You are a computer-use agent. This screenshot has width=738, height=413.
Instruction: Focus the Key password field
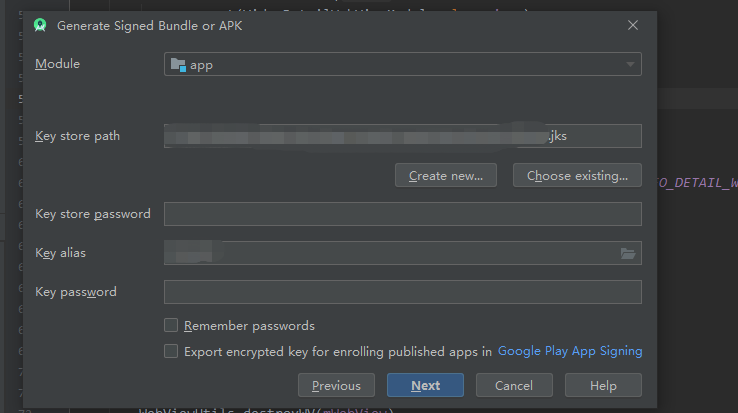pyautogui.click(x=402, y=292)
